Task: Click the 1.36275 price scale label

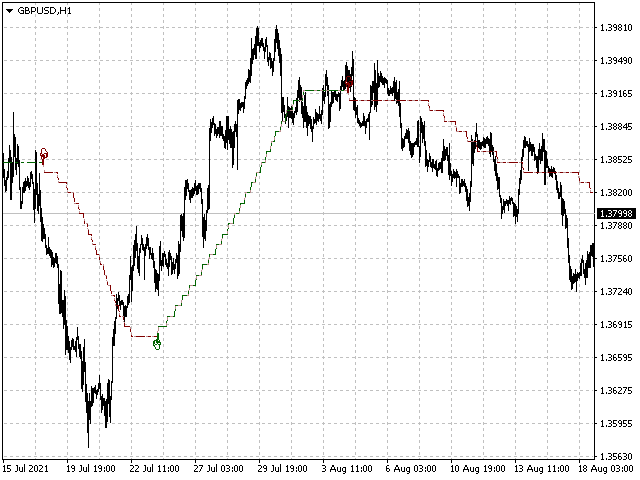Action: click(616, 391)
